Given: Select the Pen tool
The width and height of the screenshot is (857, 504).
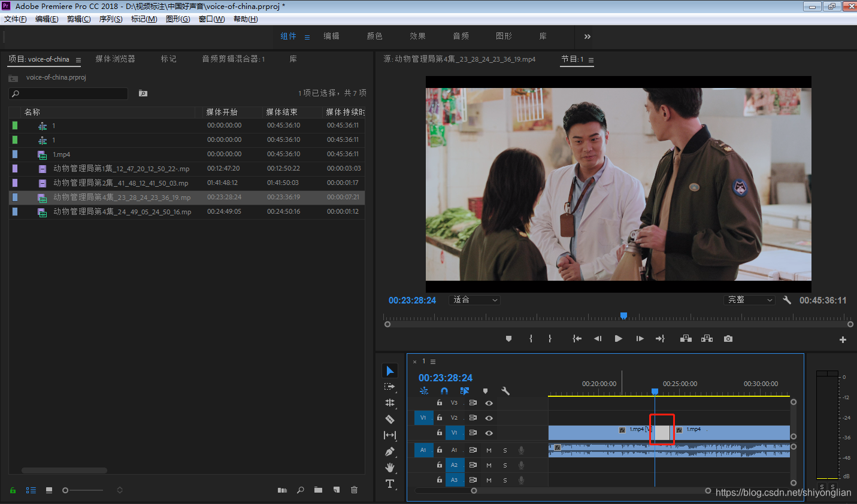Looking at the screenshot, I should coord(390,451).
